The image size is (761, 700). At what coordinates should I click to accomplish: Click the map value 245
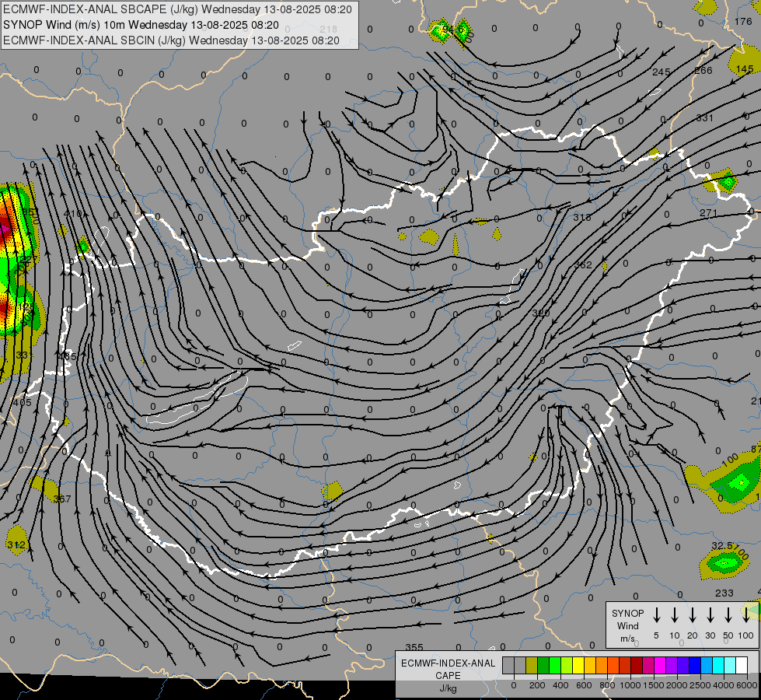[661, 72]
